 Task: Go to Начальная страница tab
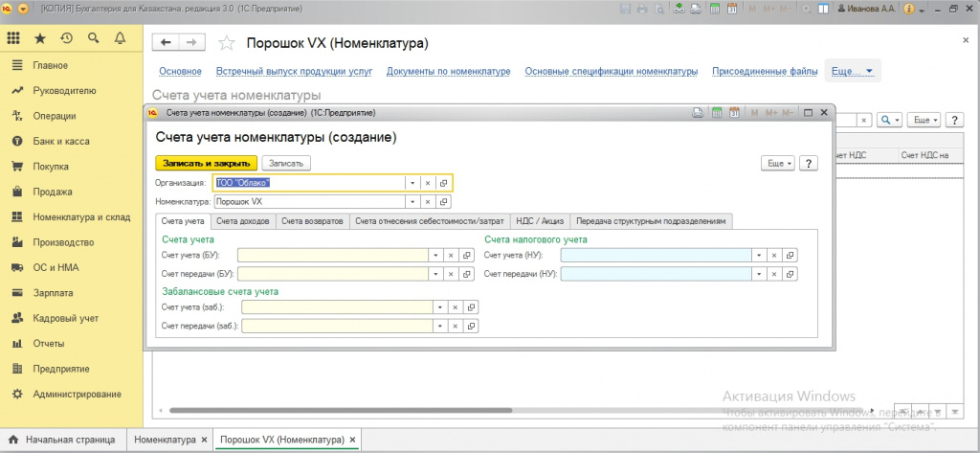click(61, 439)
